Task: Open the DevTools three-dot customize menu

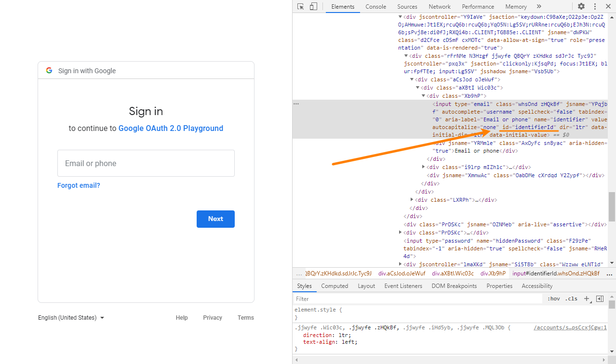Action: (594, 6)
